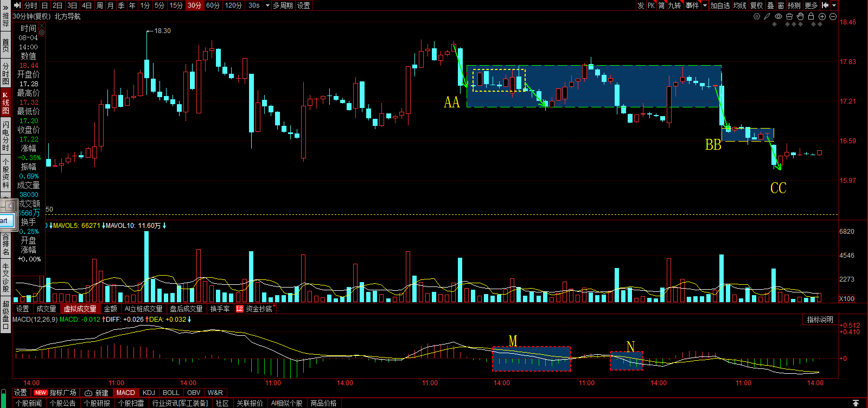The height and width of the screenshot is (408, 868).
Task: Select 虚拟成交量 tab
Action: [x=80, y=309]
